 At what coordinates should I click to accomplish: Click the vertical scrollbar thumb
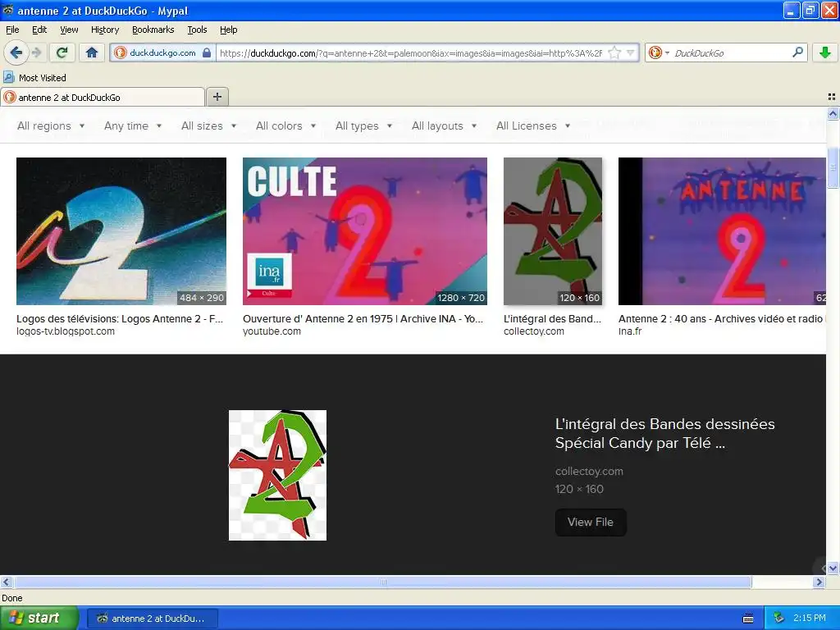click(833, 167)
